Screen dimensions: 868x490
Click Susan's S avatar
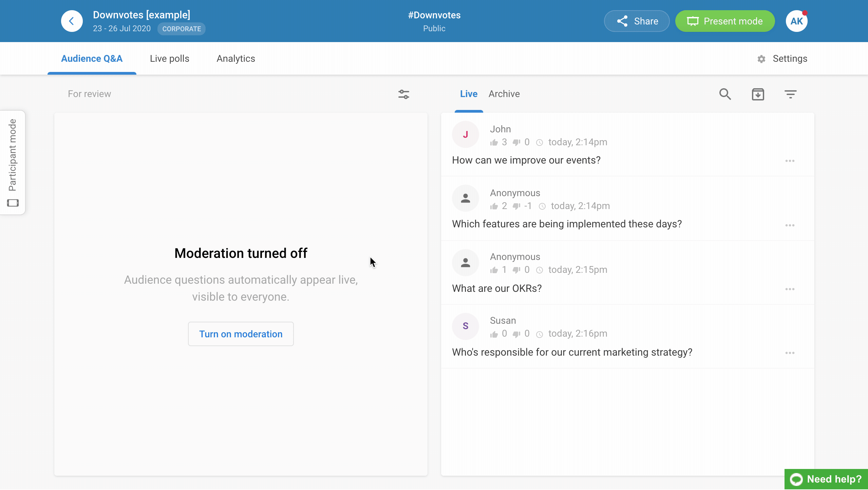[x=465, y=326]
